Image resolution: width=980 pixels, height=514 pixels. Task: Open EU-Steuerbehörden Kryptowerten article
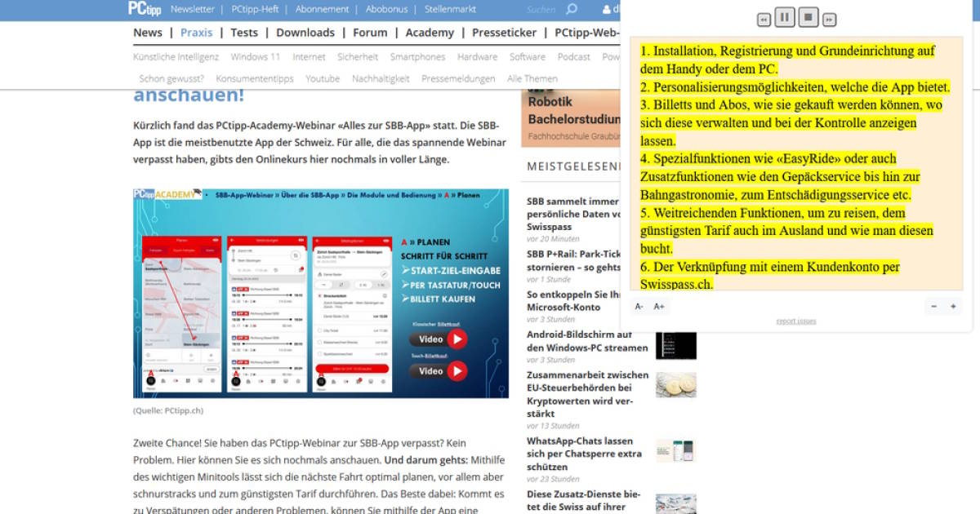(588, 395)
